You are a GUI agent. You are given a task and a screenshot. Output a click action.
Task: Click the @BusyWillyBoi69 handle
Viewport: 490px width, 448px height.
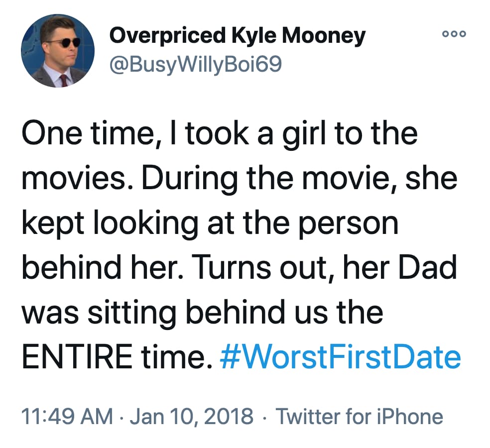click(195, 64)
